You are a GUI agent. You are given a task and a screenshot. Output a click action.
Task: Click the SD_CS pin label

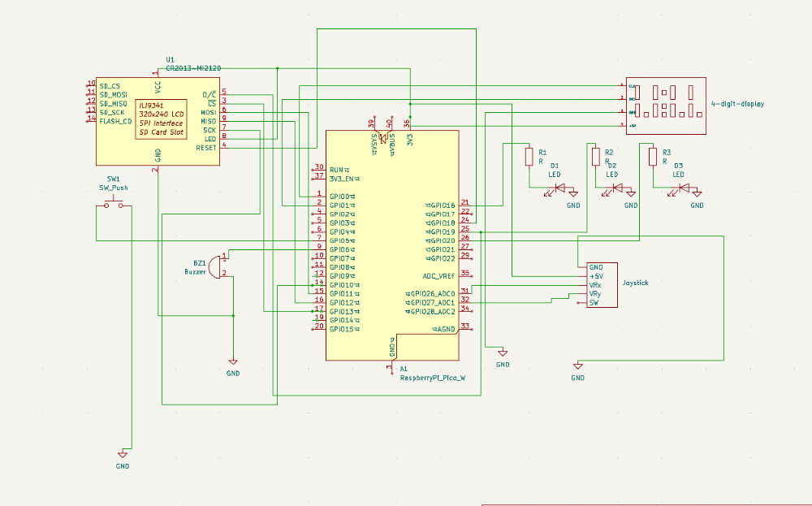(x=110, y=86)
